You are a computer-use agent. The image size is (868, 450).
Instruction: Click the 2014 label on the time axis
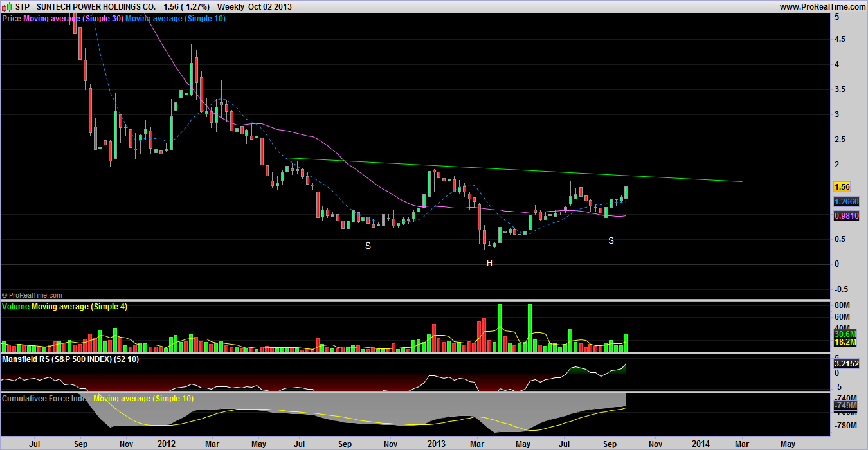click(x=701, y=444)
